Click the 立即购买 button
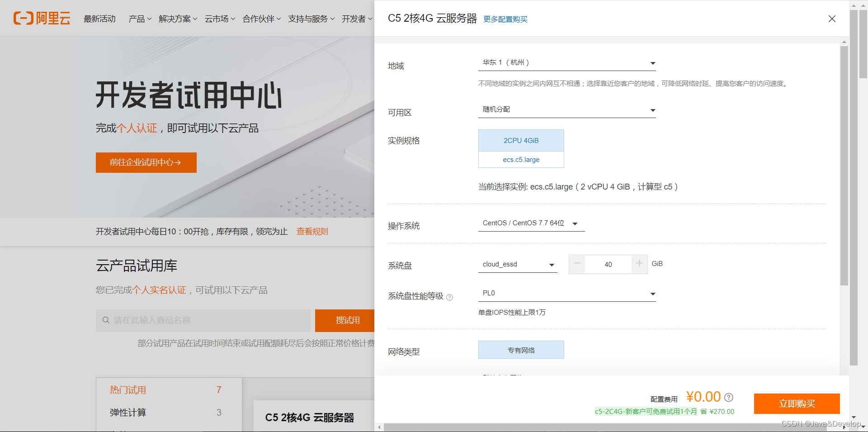Viewport: 868px width, 432px height. (x=797, y=404)
